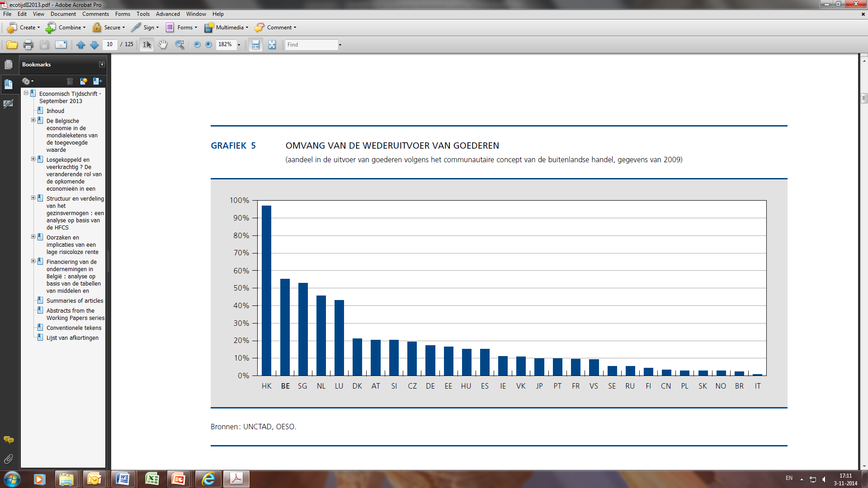Expand the Structuur en verdeling bookmark
Image resolution: width=868 pixels, height=488 pixels.
(33, 198)
